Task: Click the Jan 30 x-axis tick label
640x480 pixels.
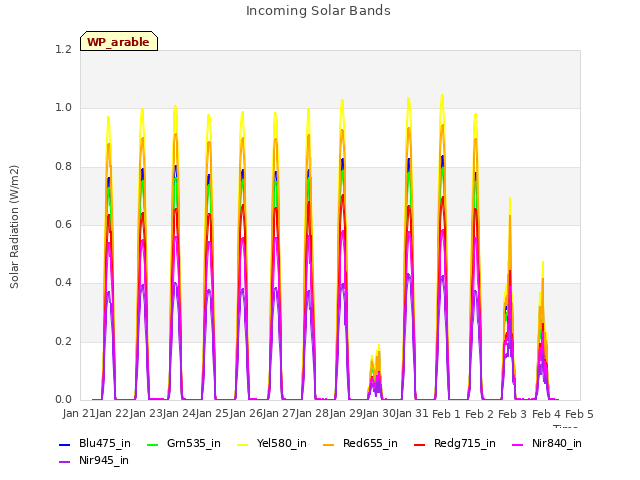Action: coord(378,413)
